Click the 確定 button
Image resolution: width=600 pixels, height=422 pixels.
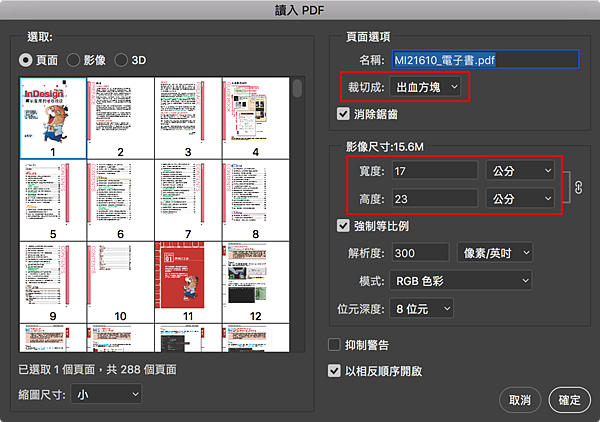pos(569,400)
